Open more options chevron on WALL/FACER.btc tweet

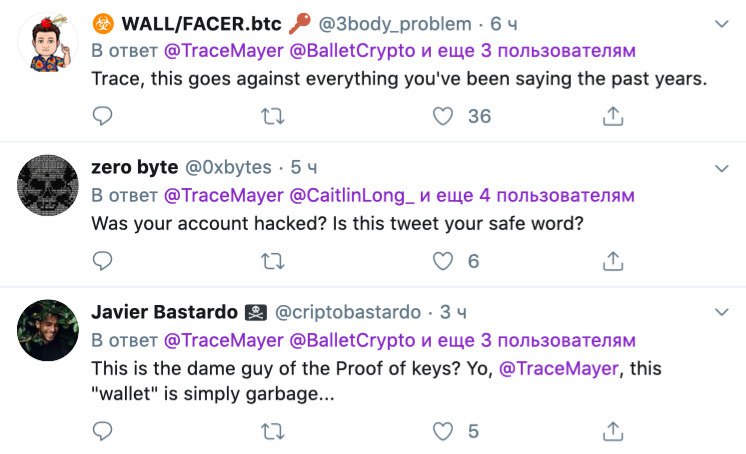722,24
